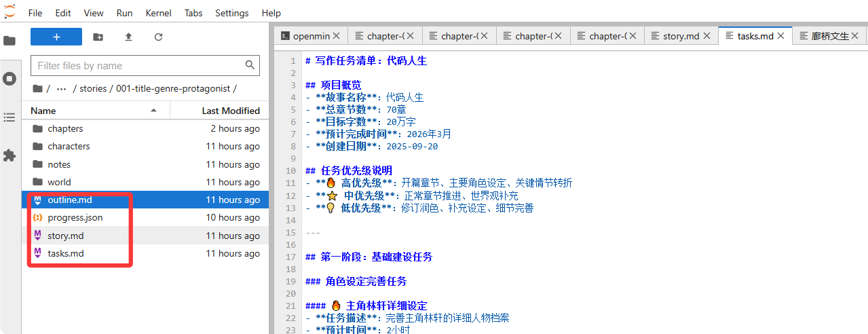This screenshot has height=334, width=868.
Task: Open the File menu
Action: pos(35,13)
